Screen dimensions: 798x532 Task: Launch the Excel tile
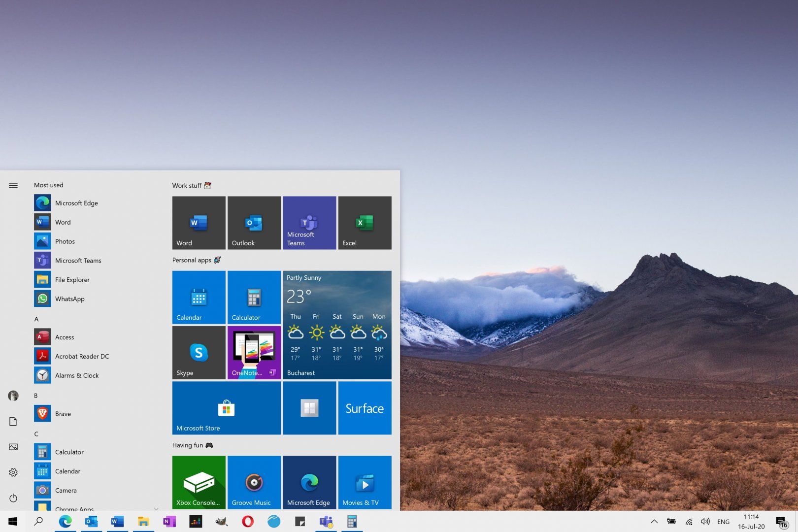(365, 223)
